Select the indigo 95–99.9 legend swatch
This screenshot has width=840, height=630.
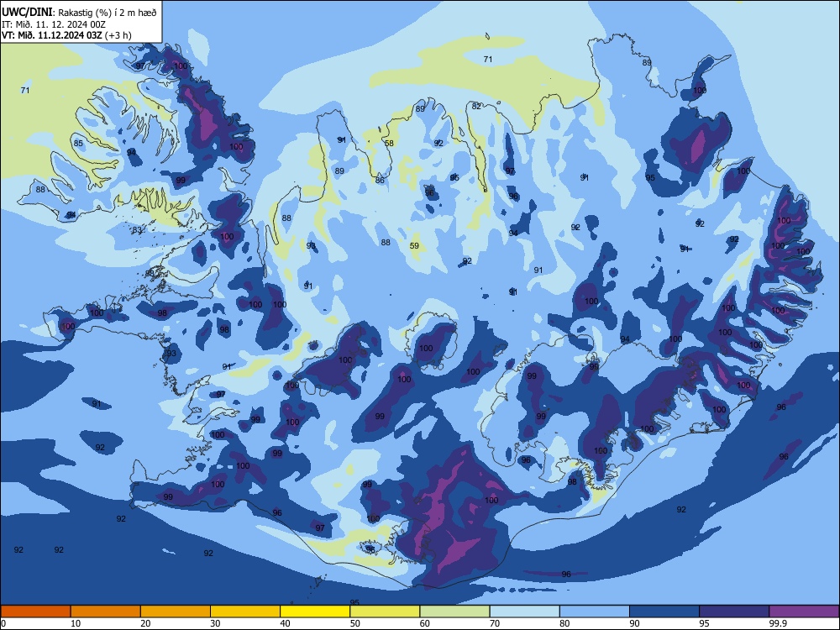pos(734,612)
